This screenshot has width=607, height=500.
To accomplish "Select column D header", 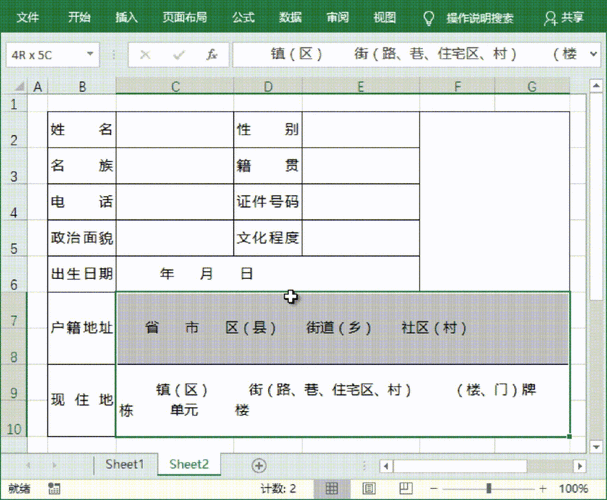I will click(268, 86).
